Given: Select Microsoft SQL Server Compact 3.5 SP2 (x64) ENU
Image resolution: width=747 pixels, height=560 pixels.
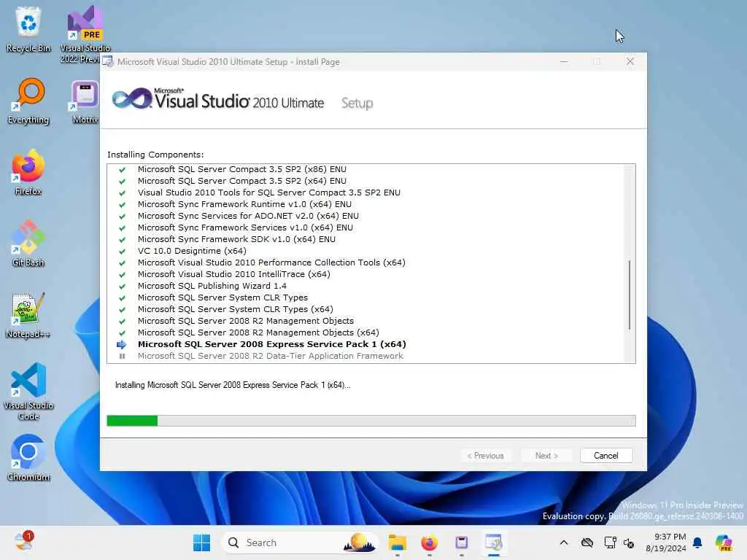Looking at the screenshot, I should tap(242, 181).
